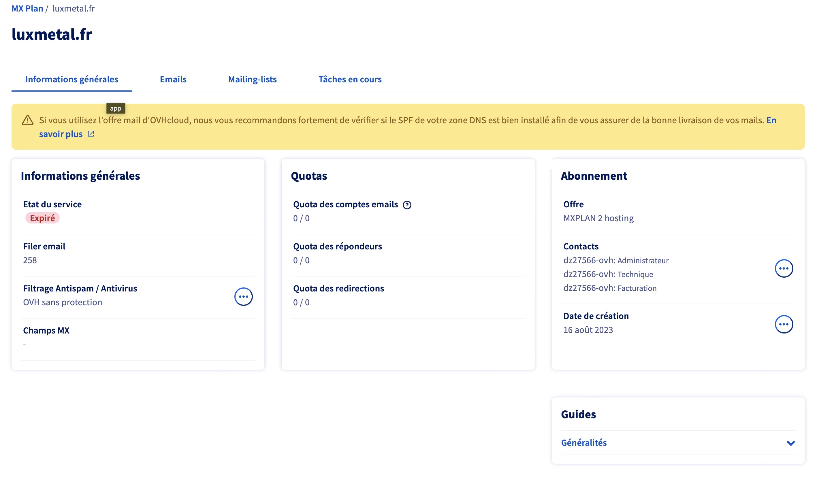Click the email accounts quota help icon

(x=407, y=205)
